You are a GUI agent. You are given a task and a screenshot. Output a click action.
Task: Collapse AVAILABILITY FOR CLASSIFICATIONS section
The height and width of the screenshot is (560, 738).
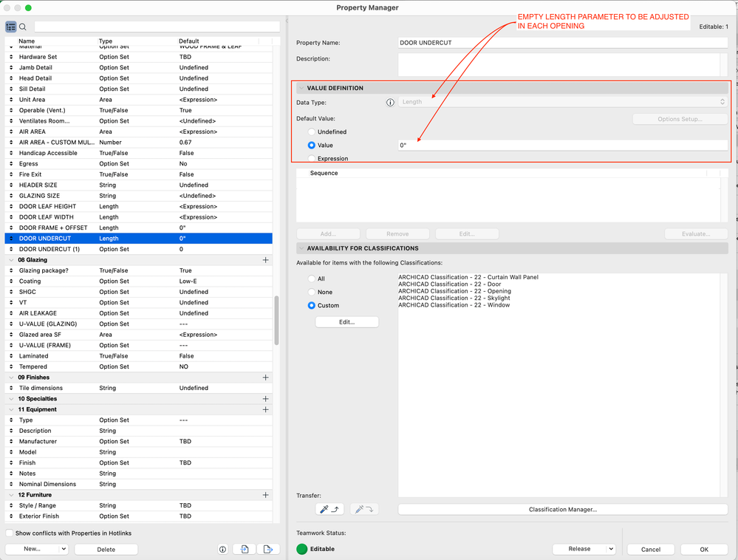(x=301, y=248)
